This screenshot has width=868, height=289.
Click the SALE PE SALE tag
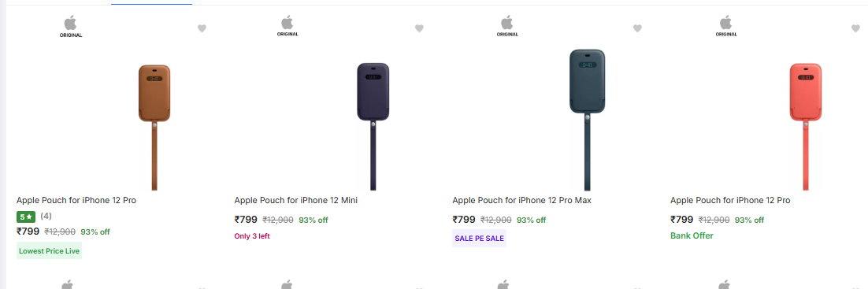[x=480, y=239]
